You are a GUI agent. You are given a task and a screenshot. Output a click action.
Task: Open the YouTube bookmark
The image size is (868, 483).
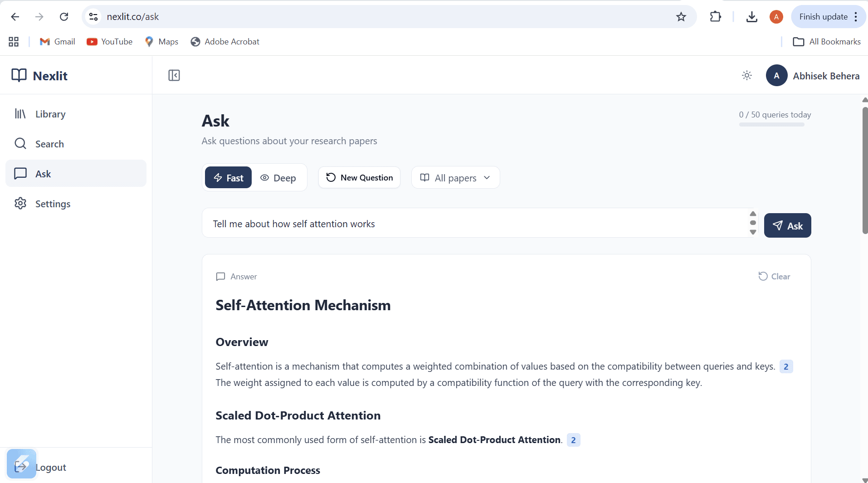point(109,41)
